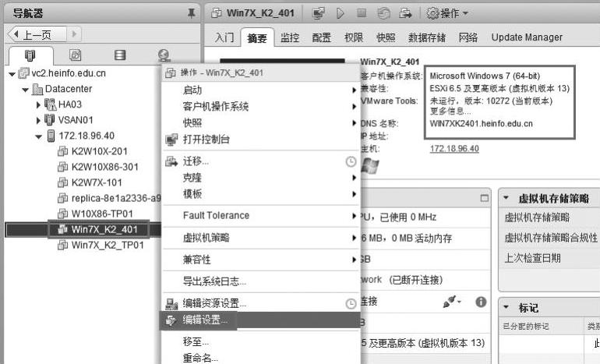Choose 移至... menu item

tap(260, 341)
